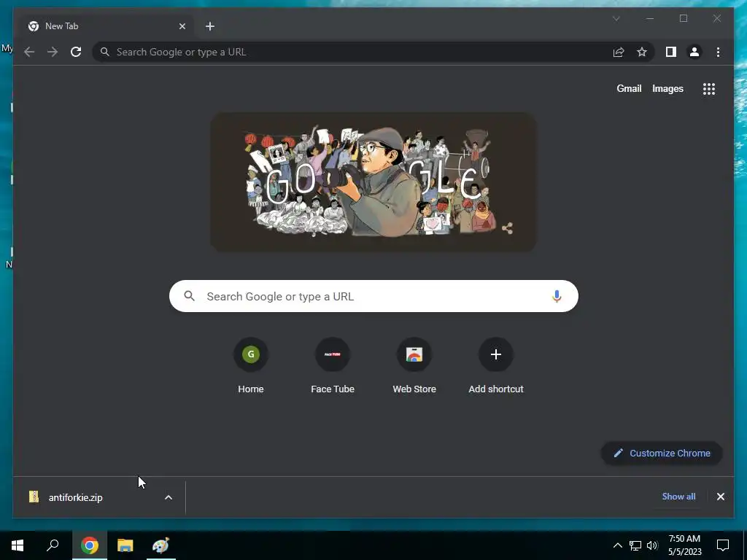This screenshot has height=560, width=747.
Task: Open the Gmail link
Action: (x=629, y=88)
